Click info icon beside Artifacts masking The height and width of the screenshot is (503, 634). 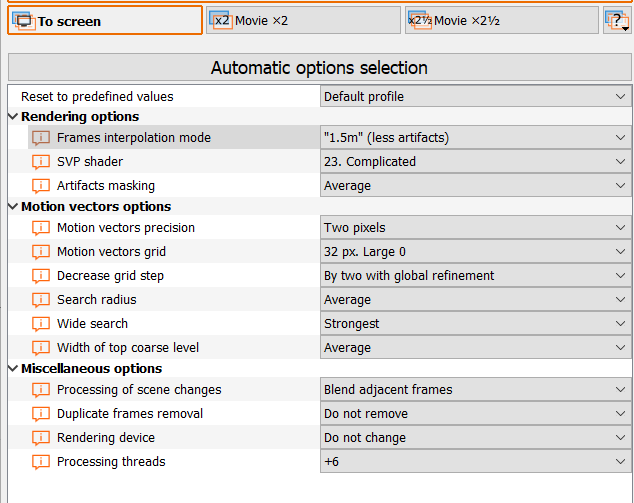click(x=41, y=186)
